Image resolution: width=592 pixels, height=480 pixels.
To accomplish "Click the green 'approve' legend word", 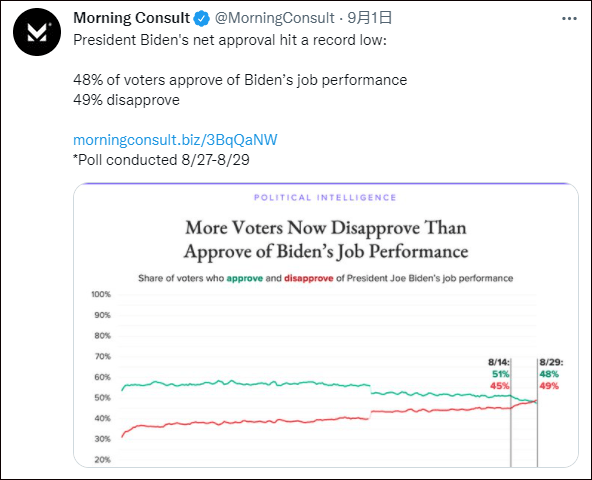I will tap(245, 278).
